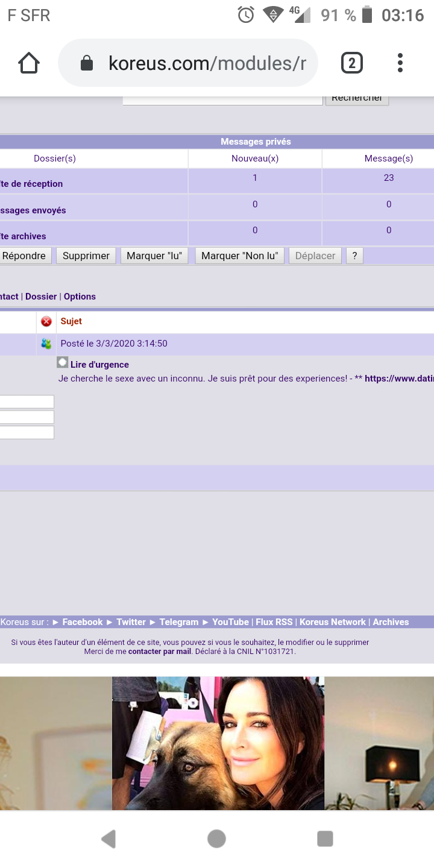Tap the koreus.com address bar

205,63
